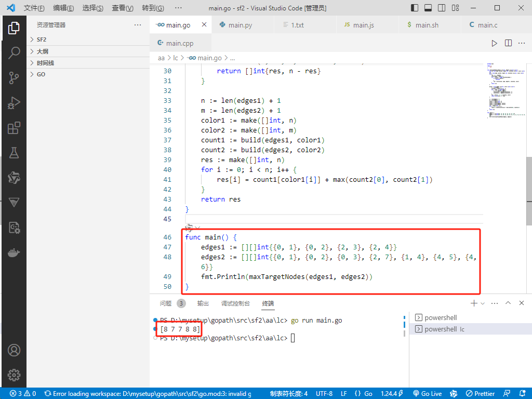The image size is (532, 399).
Task: Select Go version 1.24.4 in status bar
Action: click(392, 394)
